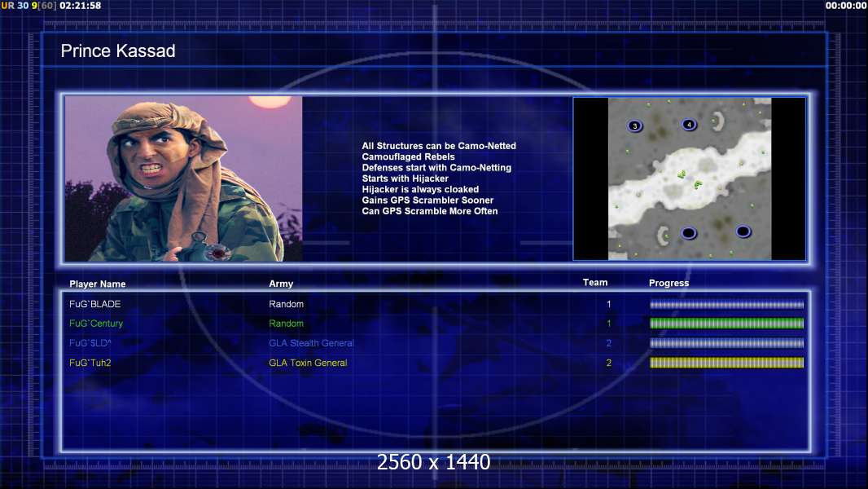Click the Army column header
Screen dimensions: 868x489
pyautogui.click(x=281, y=284)
